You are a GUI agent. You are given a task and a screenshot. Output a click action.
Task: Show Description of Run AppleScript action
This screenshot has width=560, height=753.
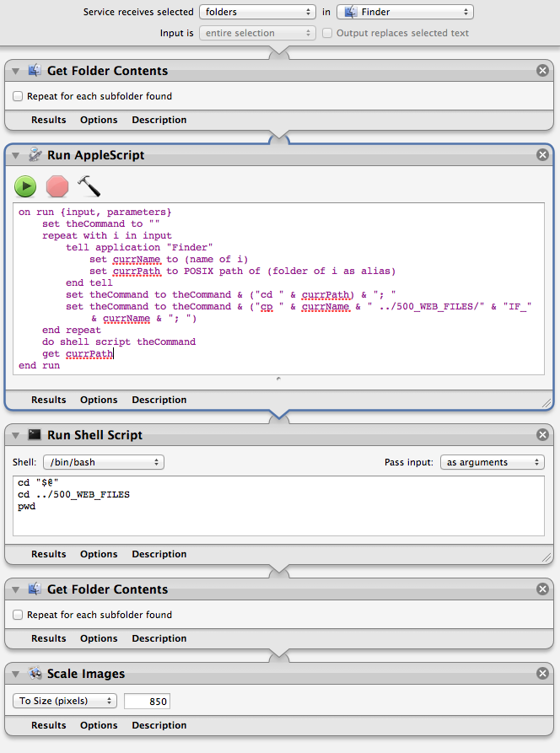159,400
